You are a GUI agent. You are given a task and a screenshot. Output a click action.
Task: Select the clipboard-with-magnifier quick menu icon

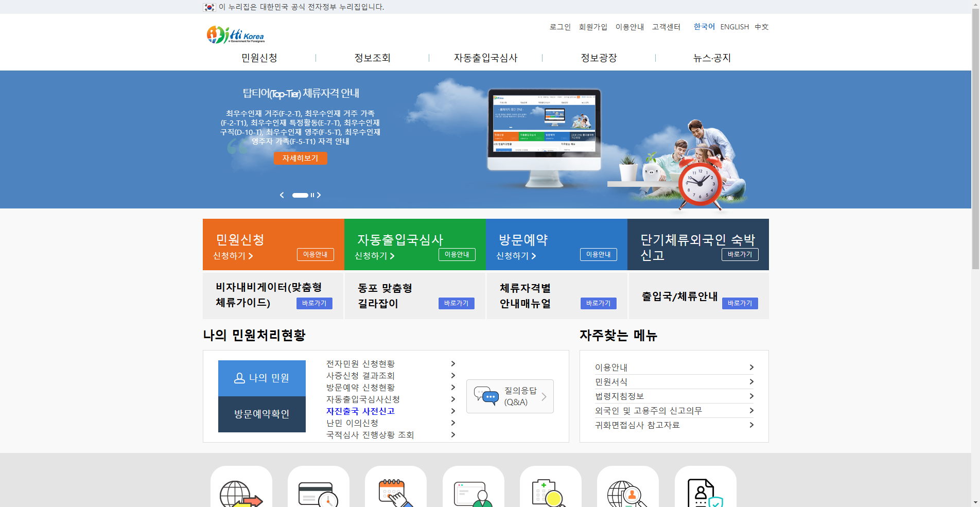click(x=550, y=493)
